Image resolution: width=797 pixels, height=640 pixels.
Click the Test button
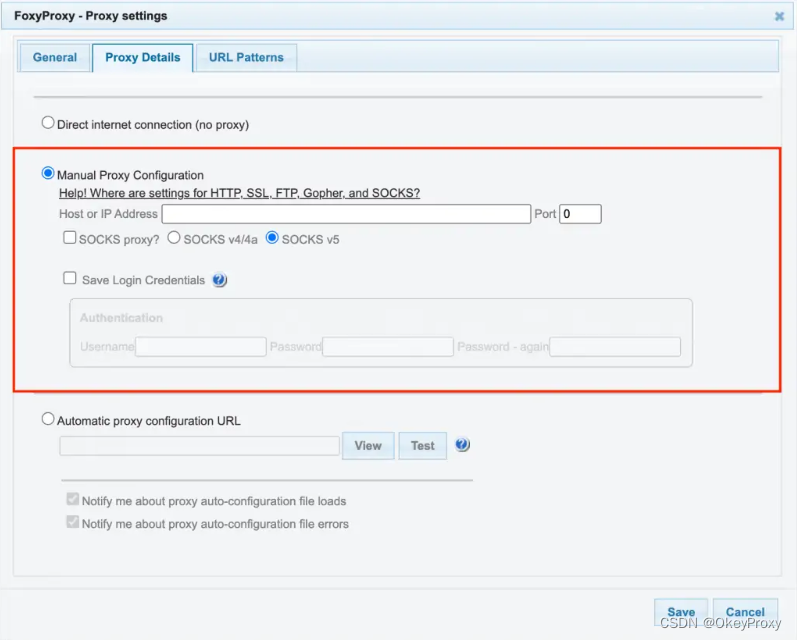pyautogui.click(x=422, y=446)
